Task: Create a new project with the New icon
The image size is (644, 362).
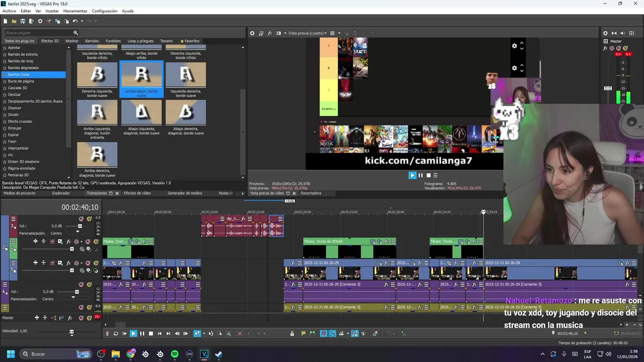Action: click(x=5, y=21)
